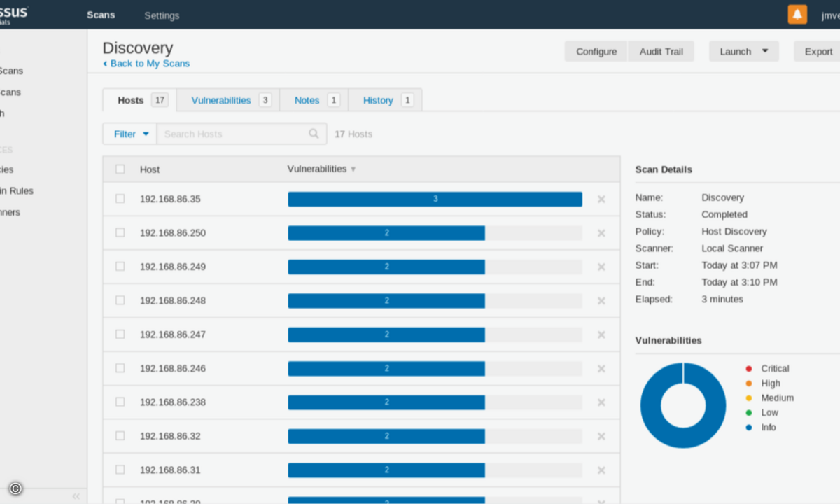The image size is (840, 504).
Task: Click the vulnerability bar for 192.168.86.246
Action: [435, 369]
